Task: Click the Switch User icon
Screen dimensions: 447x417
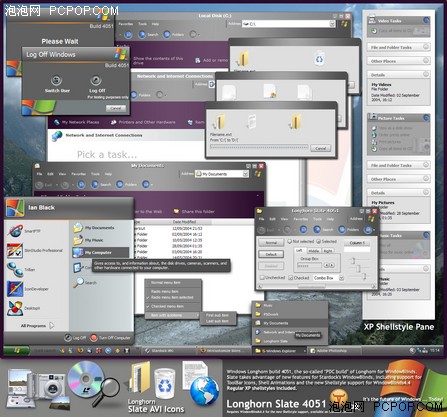Action: click(x=56, y=80)
